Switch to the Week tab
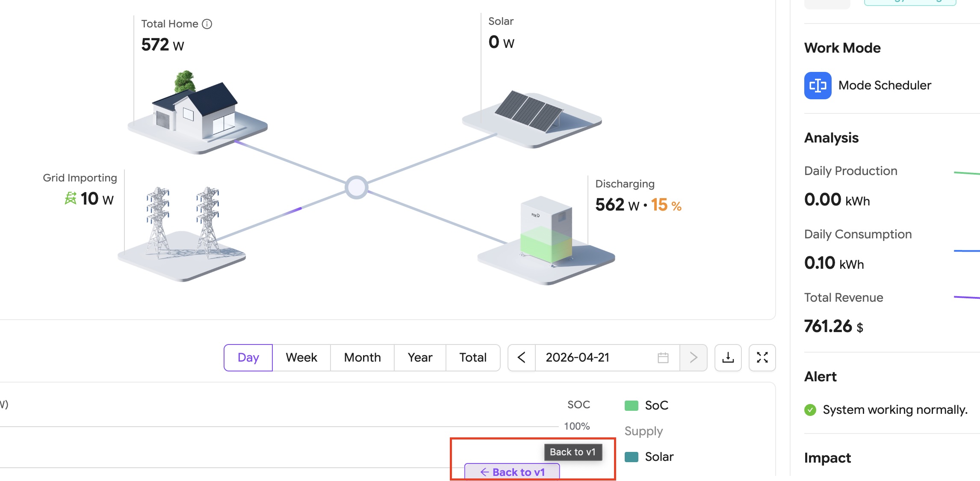The height and width of the screenshot is (481, 980). [301, 358]
